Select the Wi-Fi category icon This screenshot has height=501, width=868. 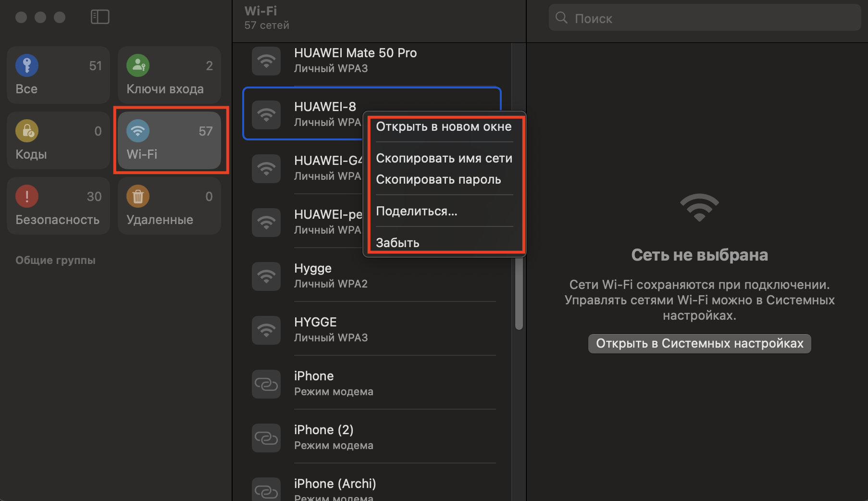coord(138,131)
